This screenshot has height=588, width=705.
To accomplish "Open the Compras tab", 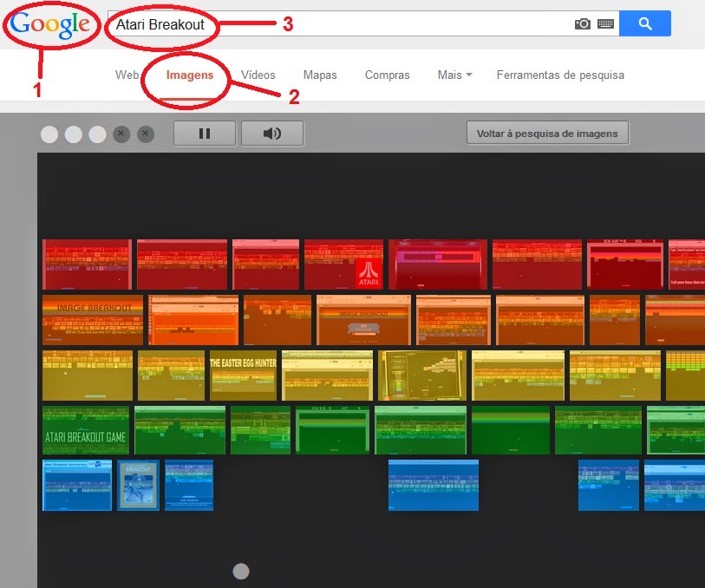I will coord(387,75).
